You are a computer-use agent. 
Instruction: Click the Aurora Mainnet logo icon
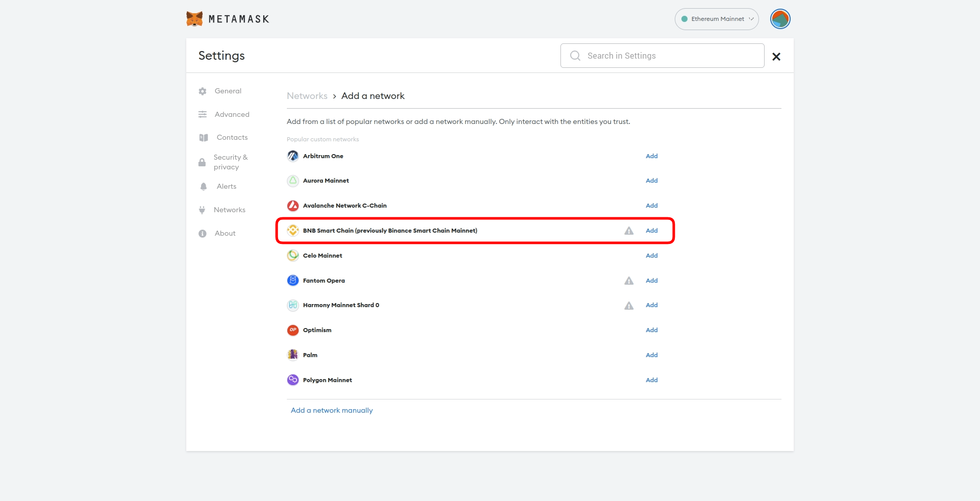click(293, 181)
